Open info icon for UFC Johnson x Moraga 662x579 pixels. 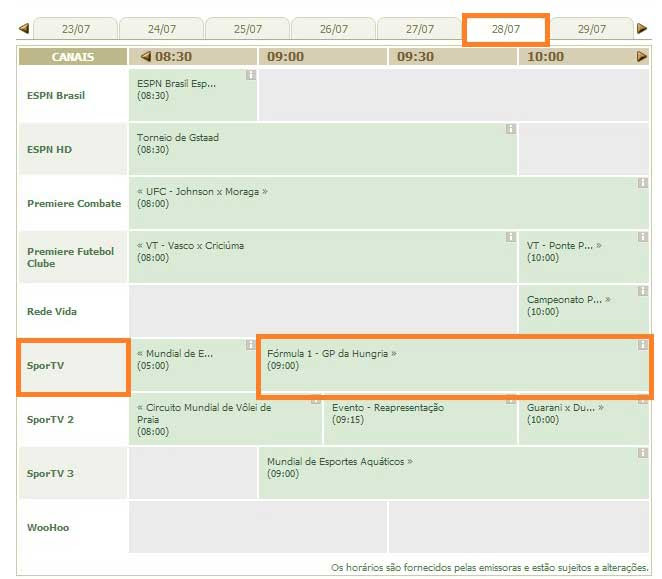pyautogui.click(x=643, y=183)
